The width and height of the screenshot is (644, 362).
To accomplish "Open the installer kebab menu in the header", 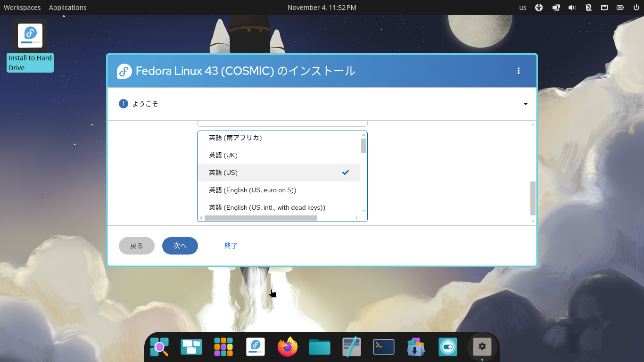I will pos(519,71).
